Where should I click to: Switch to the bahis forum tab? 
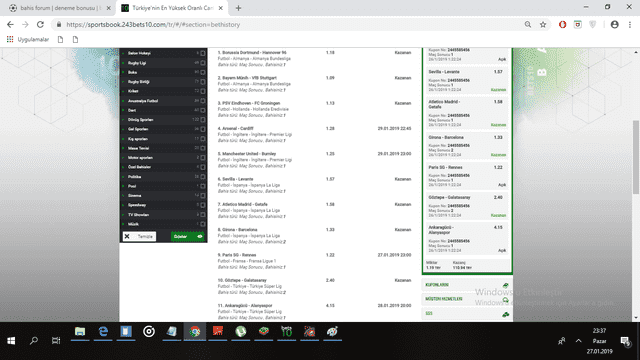[60, 8]
